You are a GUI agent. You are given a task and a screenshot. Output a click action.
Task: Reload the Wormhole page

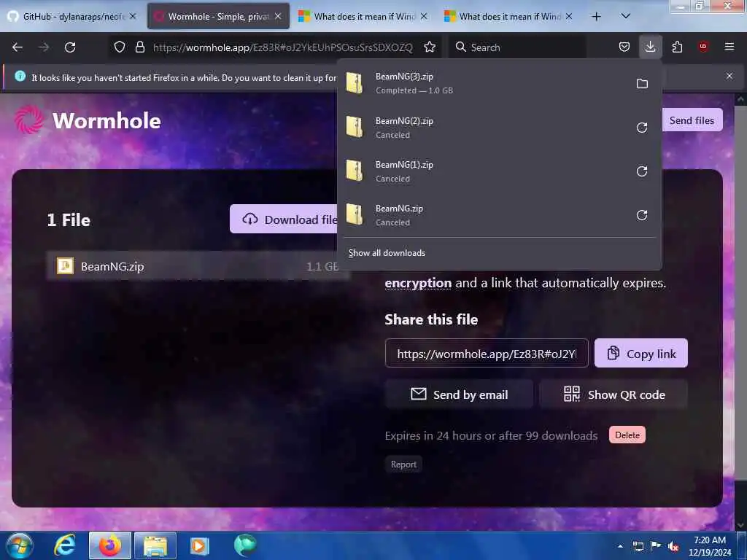[x=70, y=47]
